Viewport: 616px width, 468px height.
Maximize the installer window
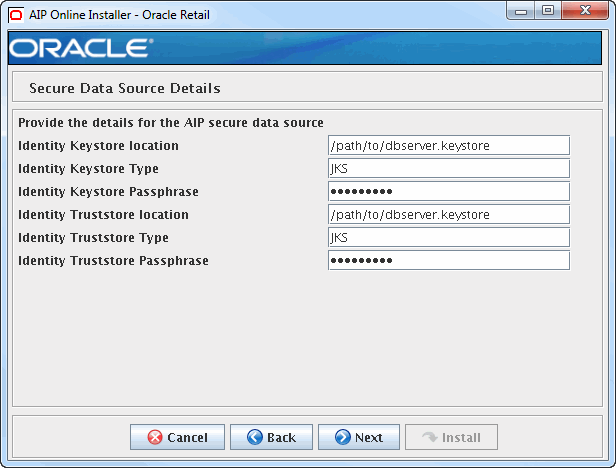(548, 11)
